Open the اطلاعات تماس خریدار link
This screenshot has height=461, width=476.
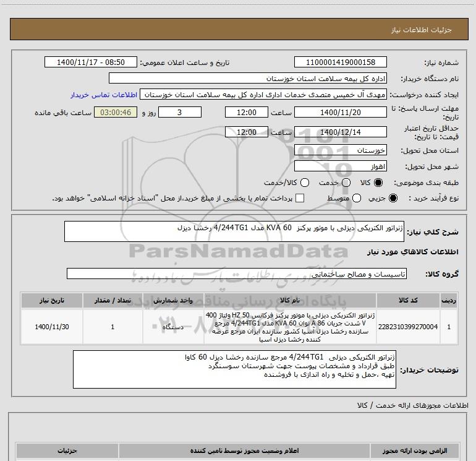coord(104,95)
